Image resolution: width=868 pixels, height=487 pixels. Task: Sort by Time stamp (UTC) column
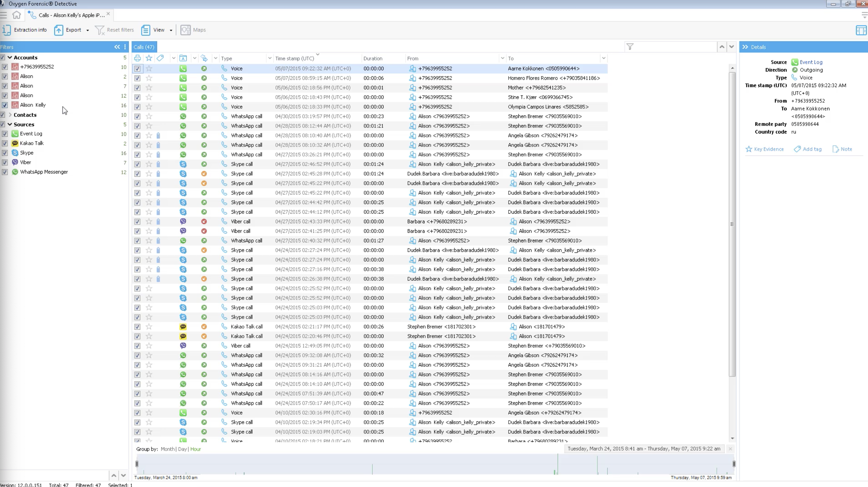294,59
